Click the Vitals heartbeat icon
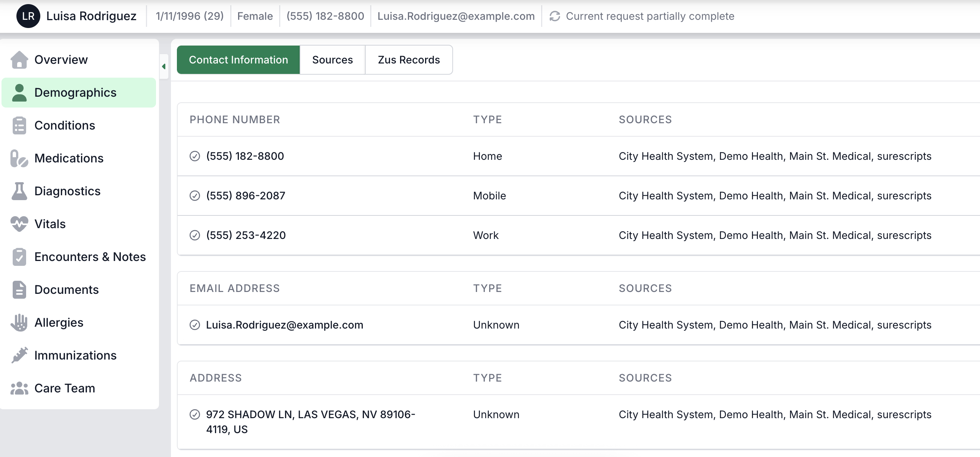This screenshot has height=457, width=980. click(19, 224)
